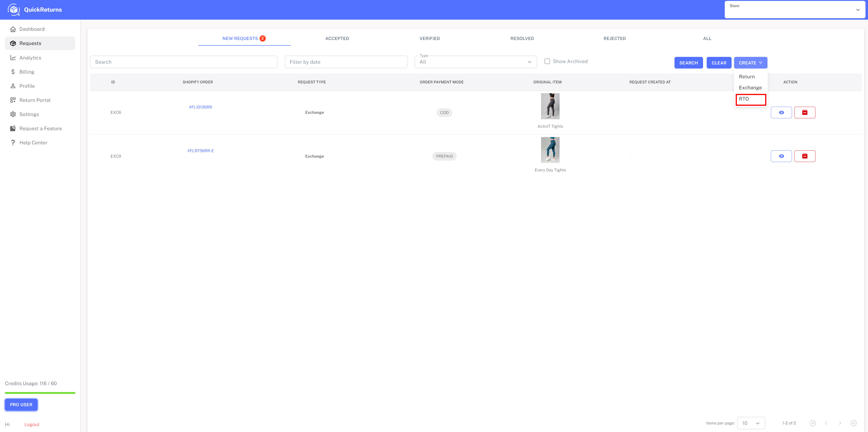868x432 pixels.
Task: Click the ActiviT Tights product thumbnail
Action: 550,106
